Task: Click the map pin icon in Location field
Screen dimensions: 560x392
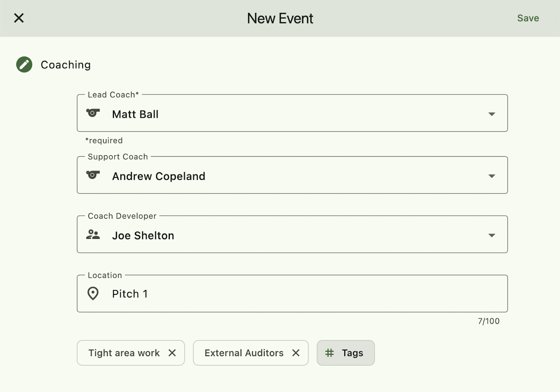Action: (x=93, y=294)
